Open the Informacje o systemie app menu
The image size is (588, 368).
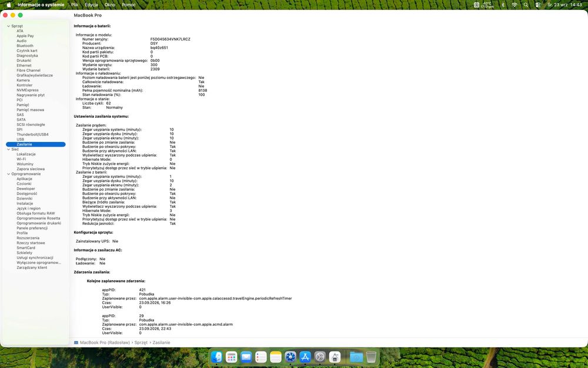[41, 5]
